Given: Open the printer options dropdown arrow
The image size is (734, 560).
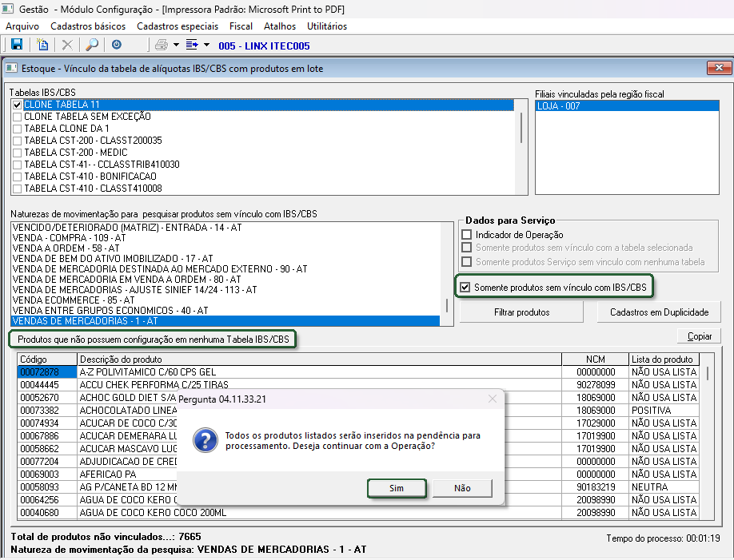Looking at the screenshot, I should [176, 45].
